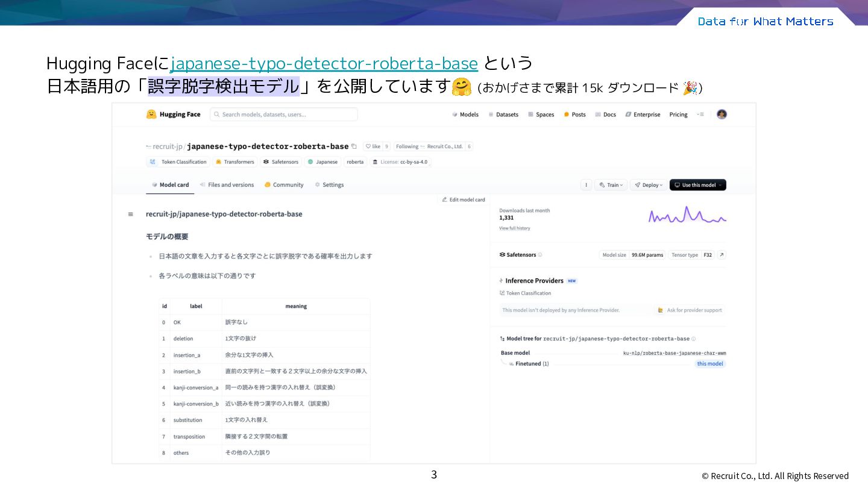868x488 pixels.
Task: Expand the Train dropdown
Action: point(611,185)
